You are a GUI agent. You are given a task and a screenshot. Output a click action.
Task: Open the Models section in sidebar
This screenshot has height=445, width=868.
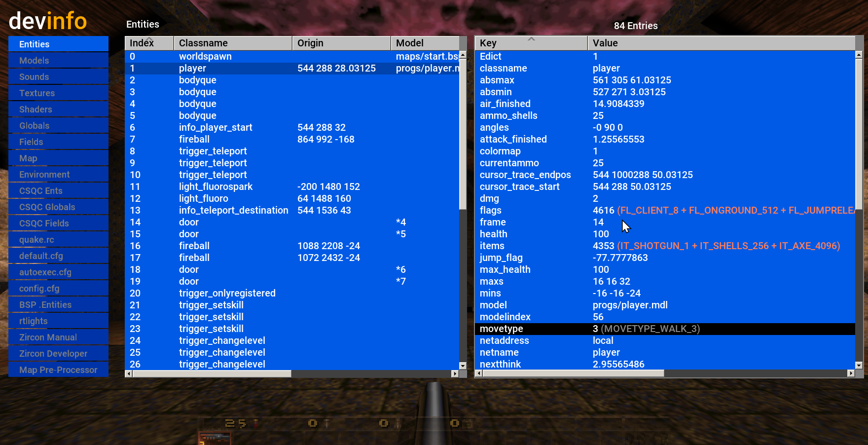click(x=58, y=61)
